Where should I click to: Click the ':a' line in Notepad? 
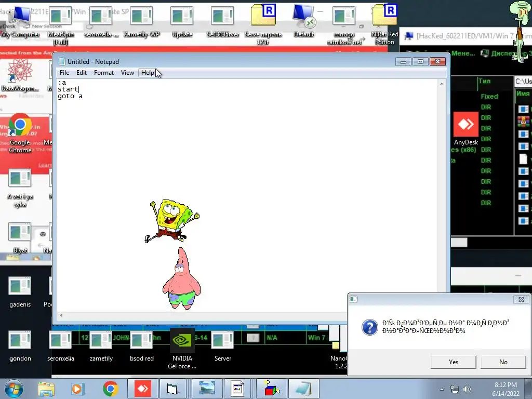62,83
